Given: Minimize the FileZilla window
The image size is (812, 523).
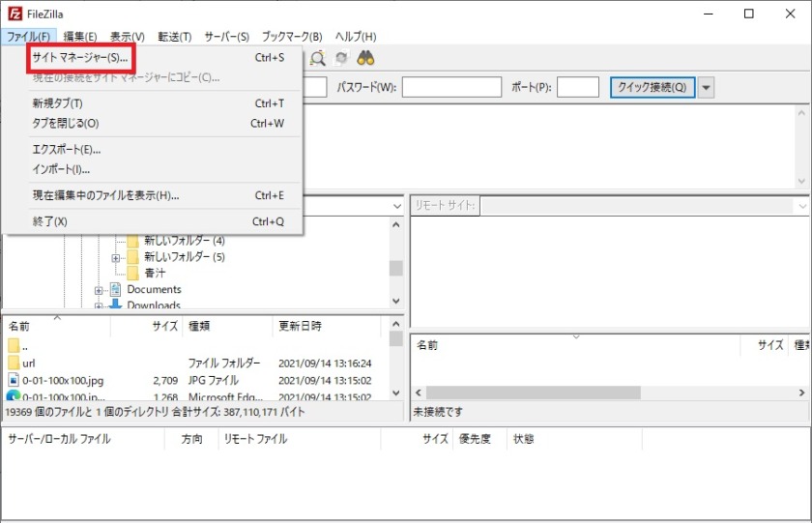Looking at the screenshot, I should pyautogui.click(x=709, y=14).
